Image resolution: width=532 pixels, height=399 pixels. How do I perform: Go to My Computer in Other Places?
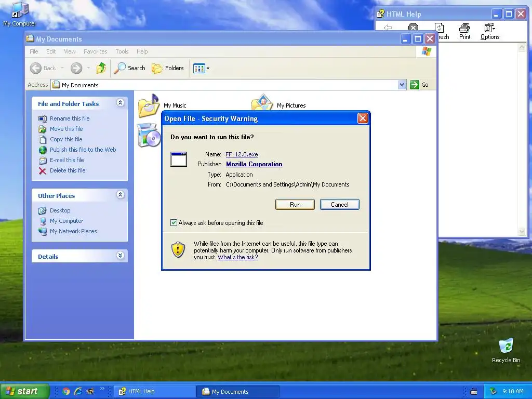[66, 221]
